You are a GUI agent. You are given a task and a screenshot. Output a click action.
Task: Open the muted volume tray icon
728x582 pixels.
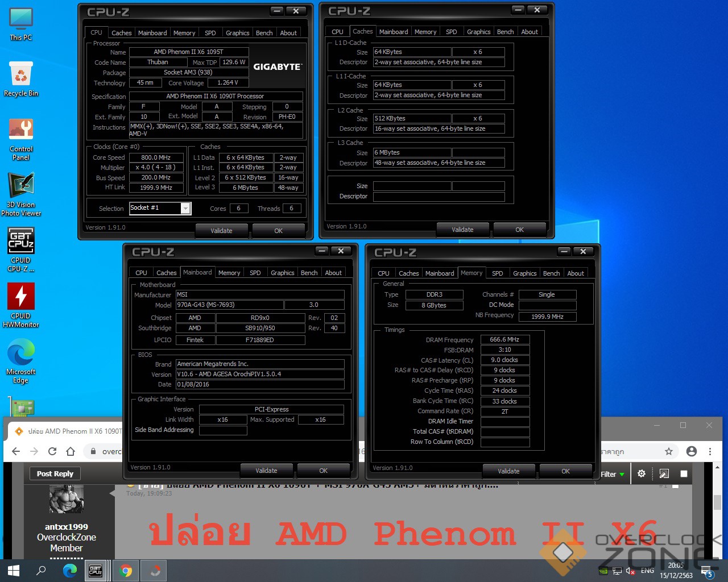point(630,571)
